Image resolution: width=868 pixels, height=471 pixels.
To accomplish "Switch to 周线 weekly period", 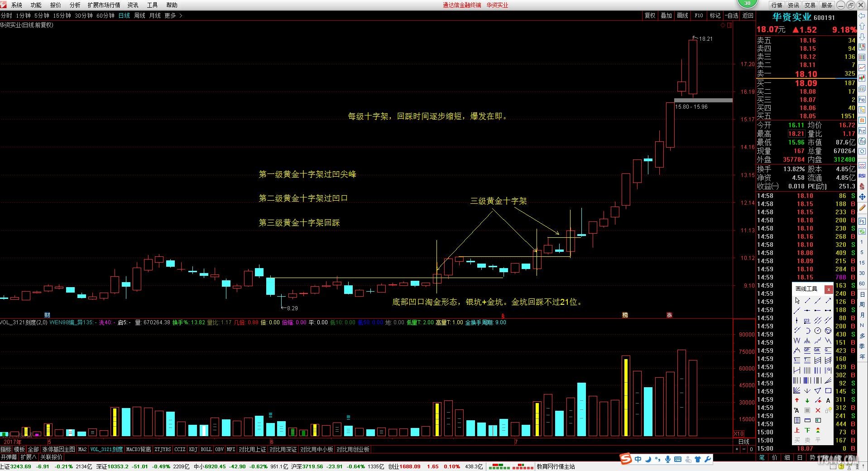I will coord(139,15).
